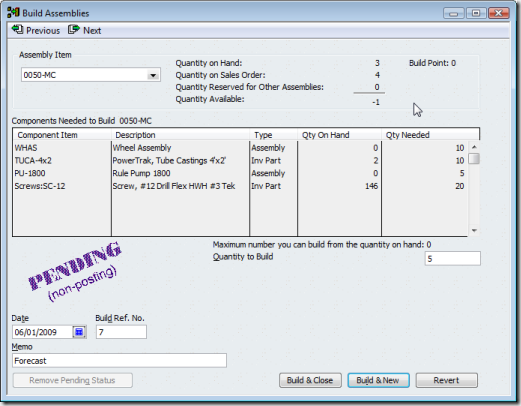Select the Screws:SC-12 component row

point(240,186)
